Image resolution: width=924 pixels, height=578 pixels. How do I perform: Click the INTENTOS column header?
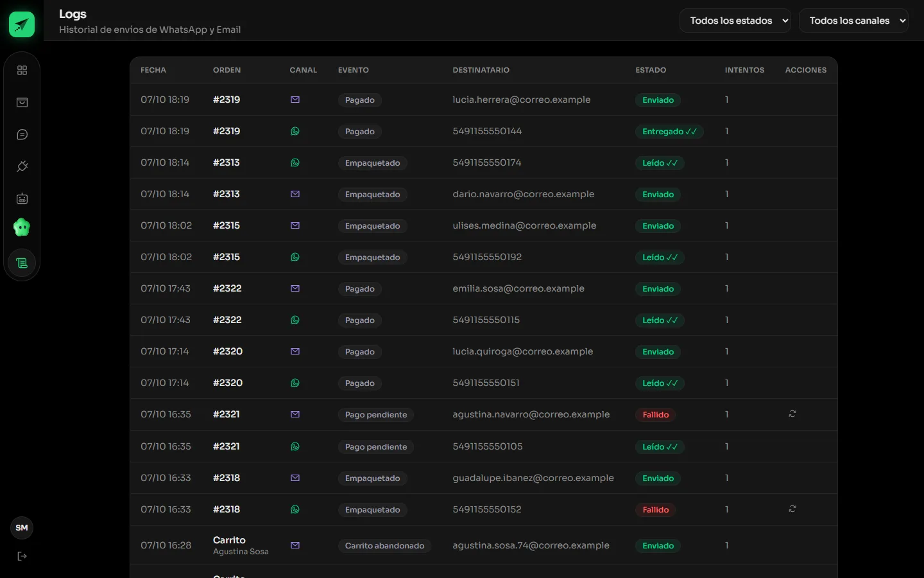click(x=744, y=70)
